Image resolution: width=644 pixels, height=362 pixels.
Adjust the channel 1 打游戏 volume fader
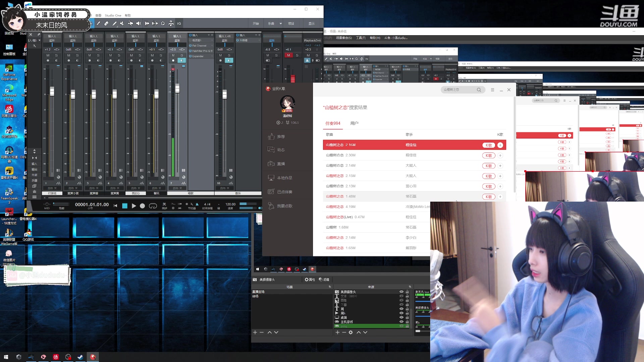52,91
